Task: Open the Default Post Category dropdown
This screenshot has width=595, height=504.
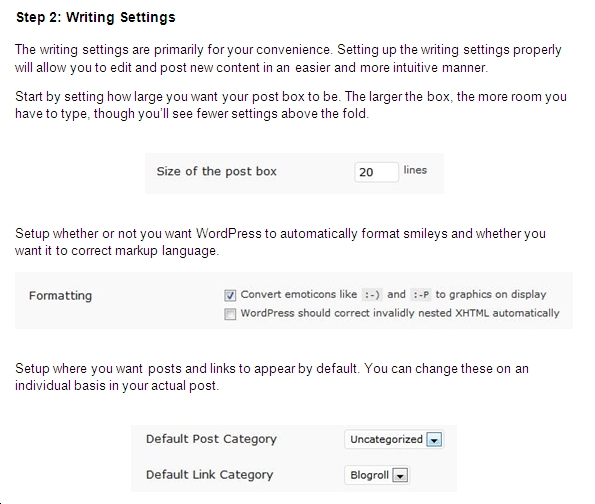Action: tap(394, 439)
